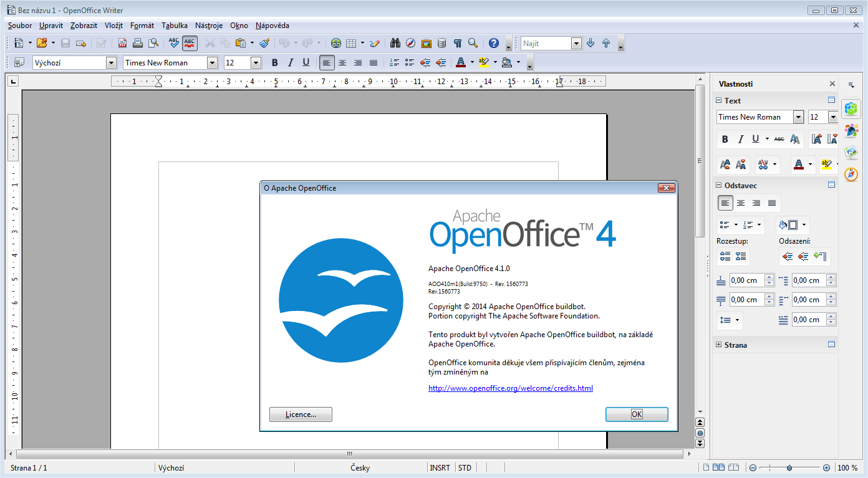Set Justified alignment in formatting toolbar
This screenshot has height=478, width=868.
[x=374, y=62]
